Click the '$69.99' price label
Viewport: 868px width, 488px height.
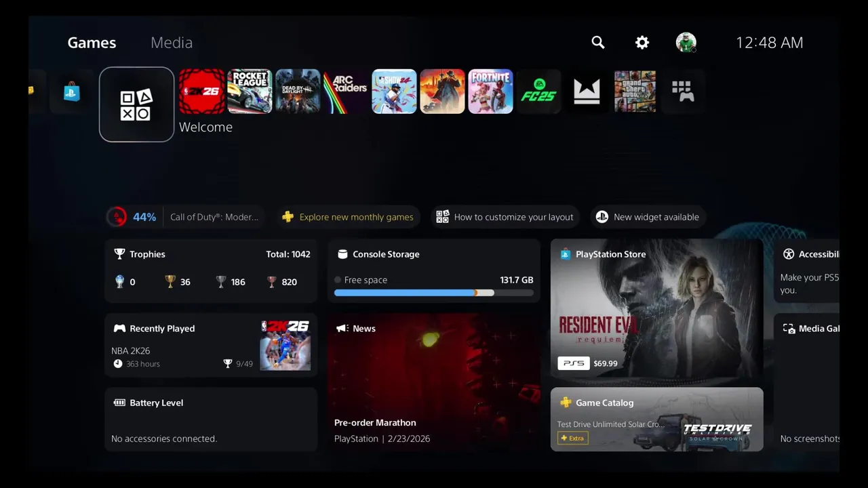606,363
